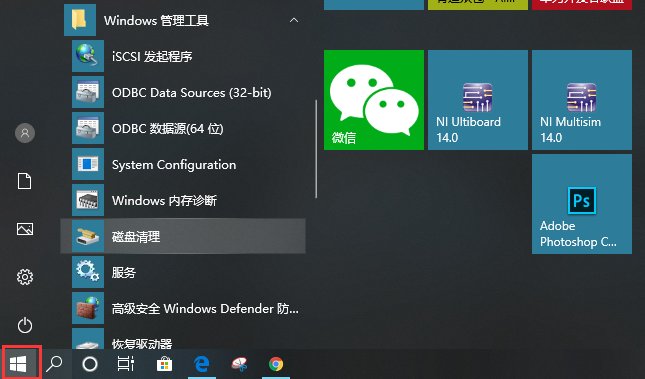This screenshot has height=379, width=645.
Task: Open the user account icon
Action: pyautogui.click(x=25, y=133)
